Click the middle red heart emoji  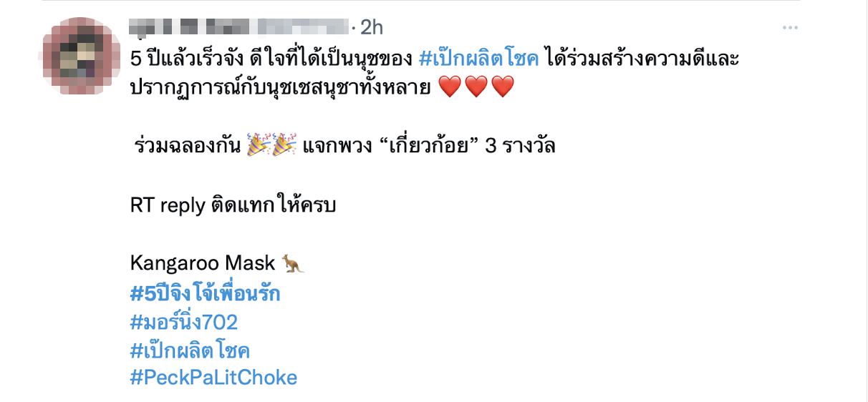(x=476, y=88)
